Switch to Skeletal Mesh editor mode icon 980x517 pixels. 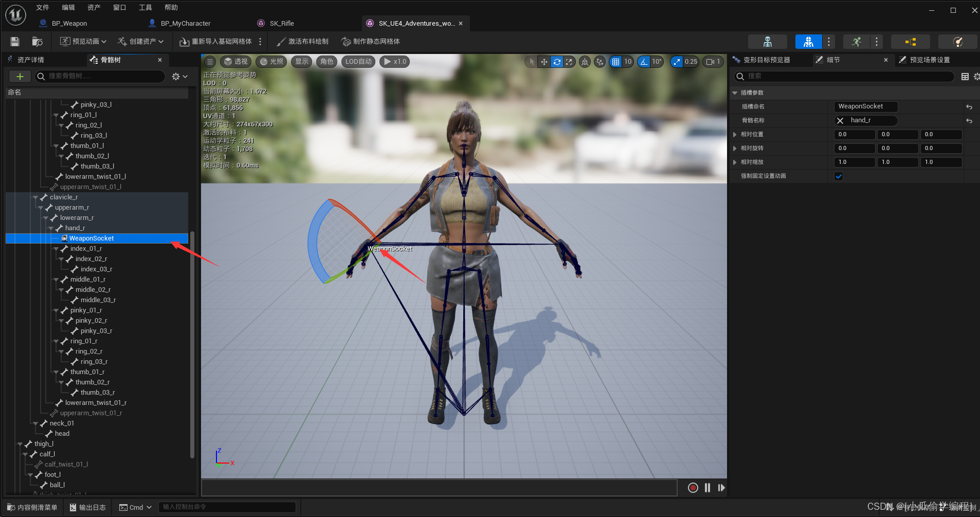click(808, 42)
